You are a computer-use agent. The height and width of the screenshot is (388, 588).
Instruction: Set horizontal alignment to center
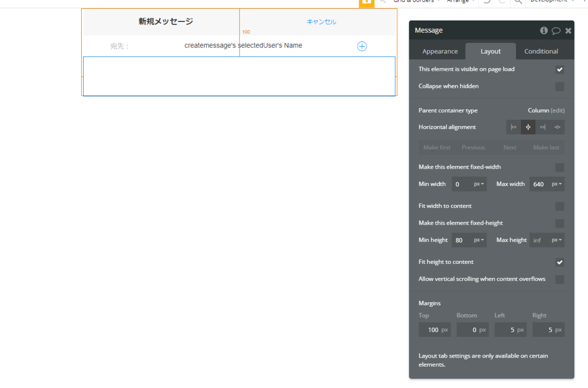[528, 127]
